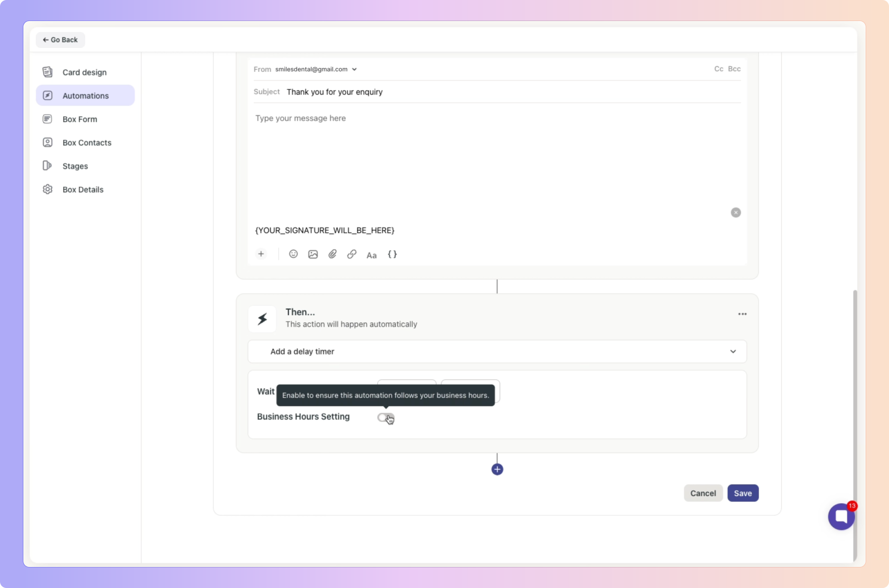Image resolution: width=889 pixels, height=588 pixels.
Task: Add Cc recipients
Action: coord(719,69)
